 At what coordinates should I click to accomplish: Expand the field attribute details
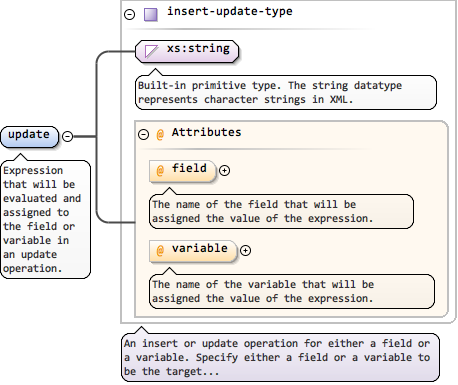224,170
